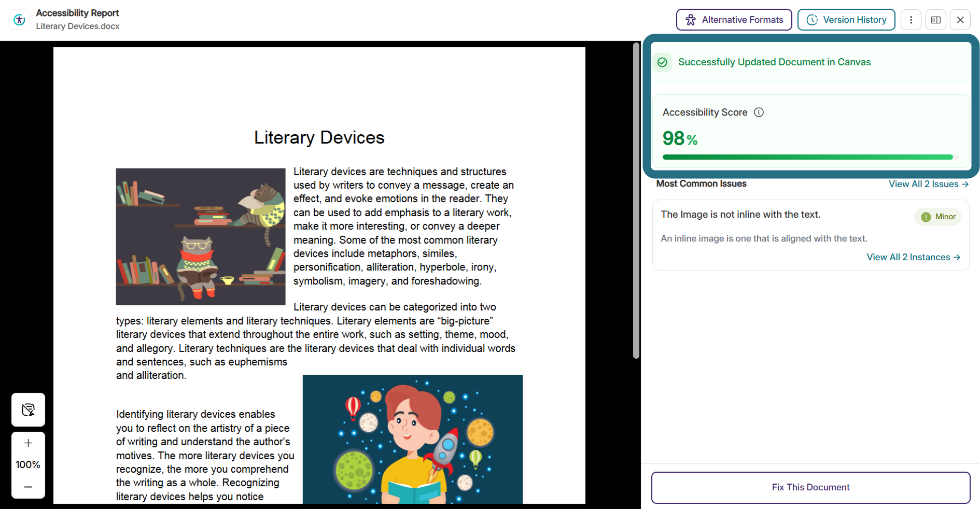
Task: Toggle the annotation visibility icon in preview
Action: [29, 410]
